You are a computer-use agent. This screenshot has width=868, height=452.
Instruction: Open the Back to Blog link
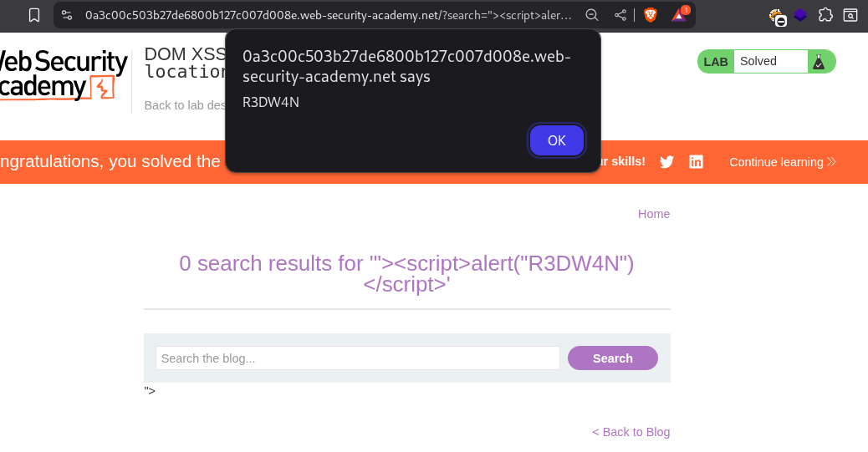pos(631,432)
